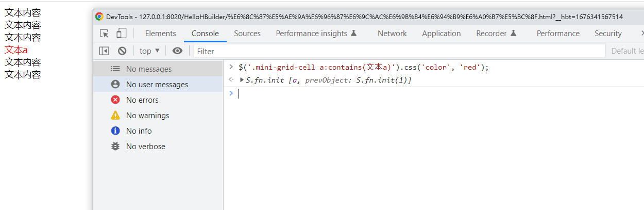Click the blue info circle icon
Screen dimensions: 644x210
click(115, 131)
